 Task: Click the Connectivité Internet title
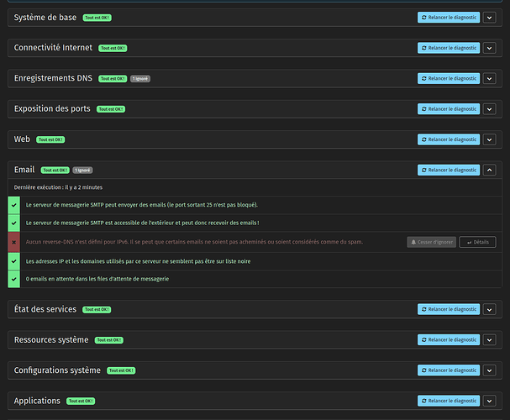(53, 48)
